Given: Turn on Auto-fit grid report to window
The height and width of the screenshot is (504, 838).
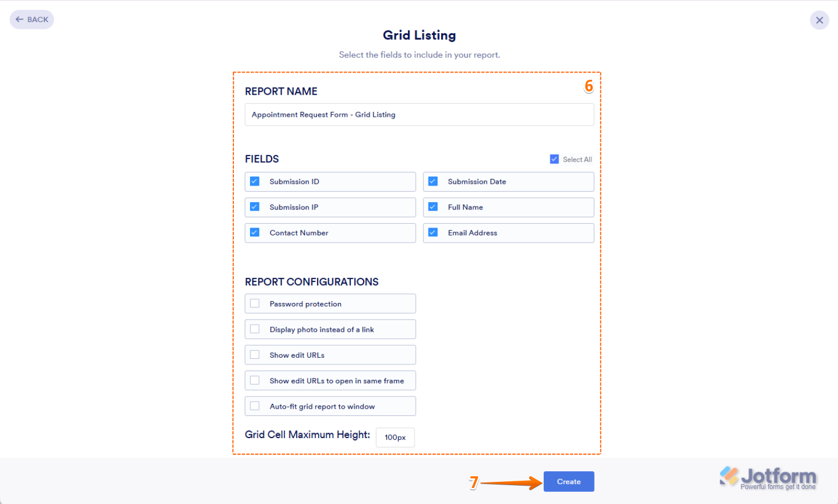Looking at the screenshot, I should pos(255,406).
